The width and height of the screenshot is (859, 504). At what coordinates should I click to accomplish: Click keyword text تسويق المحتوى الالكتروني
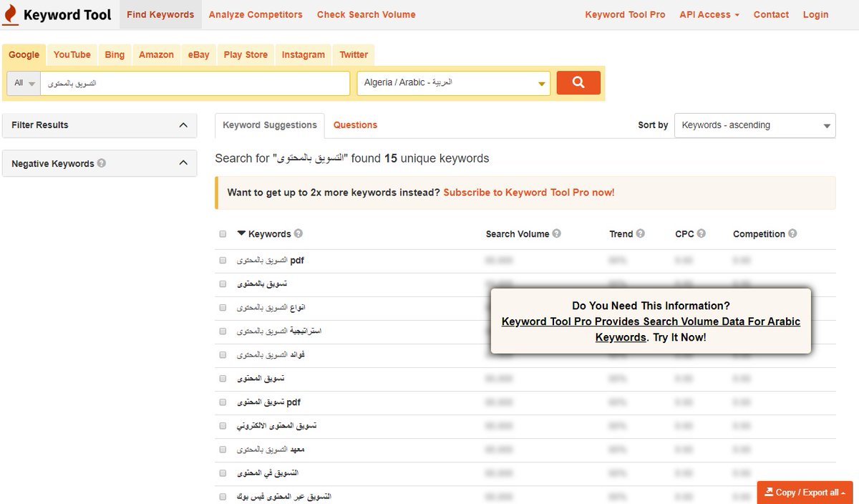tap(276, 426)
